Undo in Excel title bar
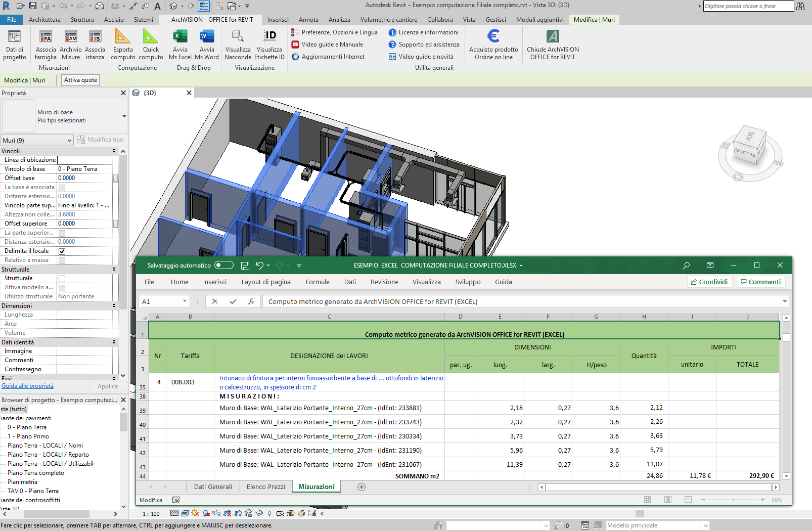Viewport: 812px width, 531px height. [x=260, y=265]
